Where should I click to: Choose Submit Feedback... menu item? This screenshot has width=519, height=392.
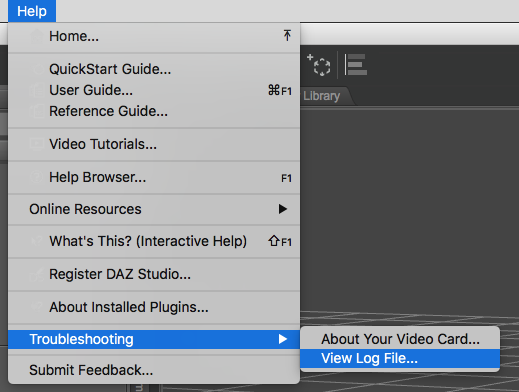coord(154,370)
